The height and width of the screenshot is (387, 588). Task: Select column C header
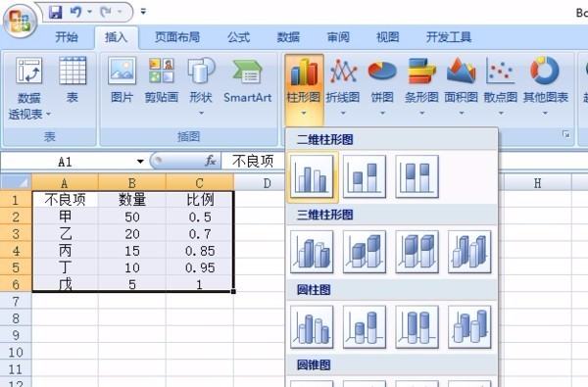point(200,182)
